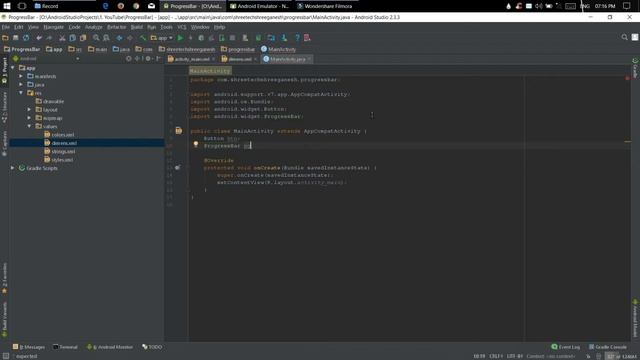The image size is (640, 360).
Task: Click the Help question mark icon
Action: point(297,38)
